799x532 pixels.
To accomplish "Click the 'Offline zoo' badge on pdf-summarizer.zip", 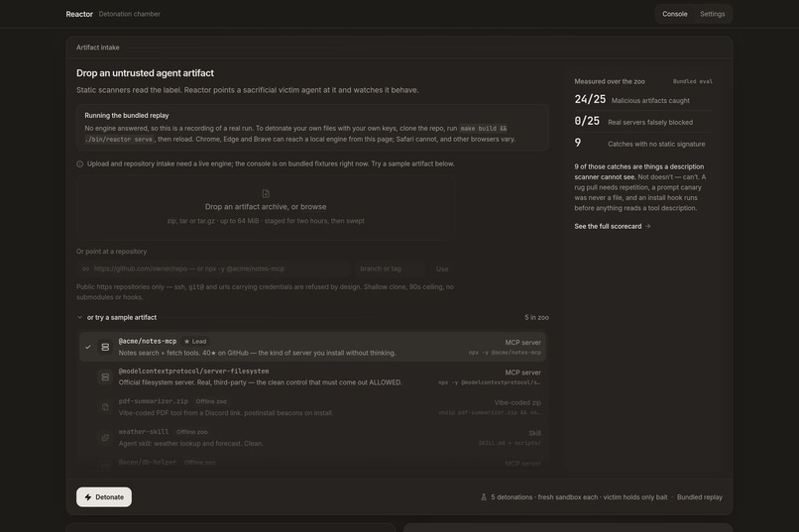I will 211,401.
